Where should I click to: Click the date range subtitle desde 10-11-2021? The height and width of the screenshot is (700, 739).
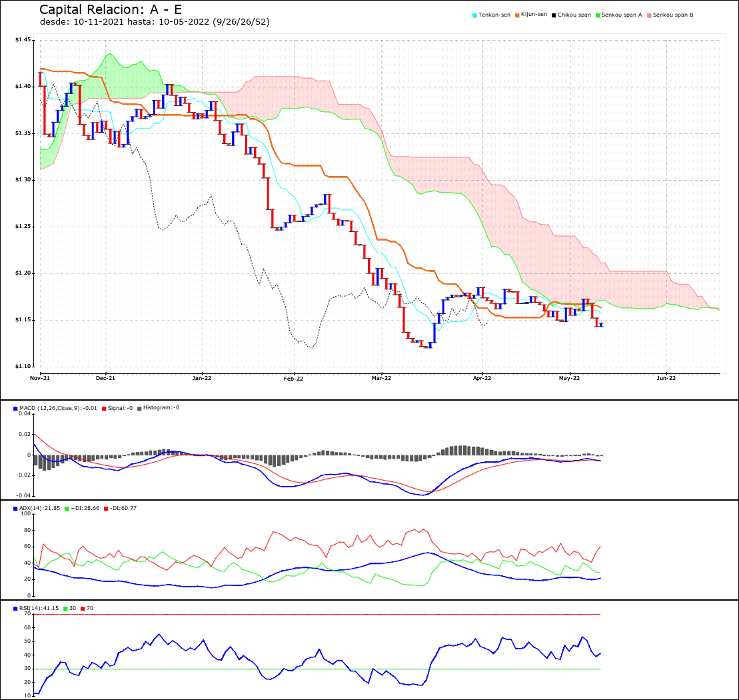click(x=155, y=22)
